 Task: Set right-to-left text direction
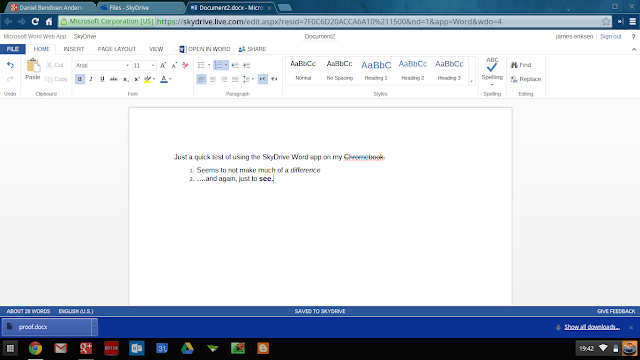[x=274, y=79]
